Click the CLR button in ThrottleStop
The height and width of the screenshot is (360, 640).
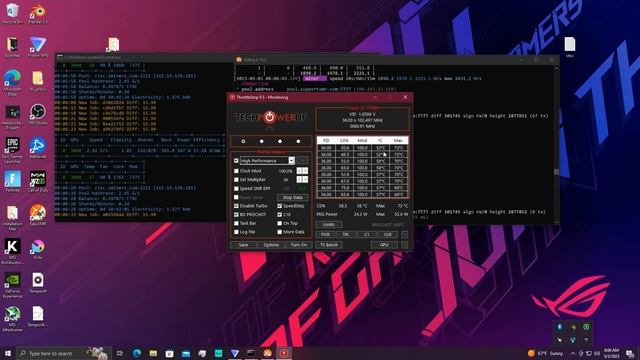(387, 235)
